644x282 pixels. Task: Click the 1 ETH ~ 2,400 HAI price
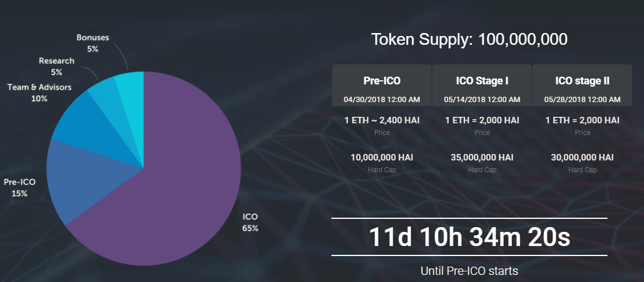tap(382, 120)
